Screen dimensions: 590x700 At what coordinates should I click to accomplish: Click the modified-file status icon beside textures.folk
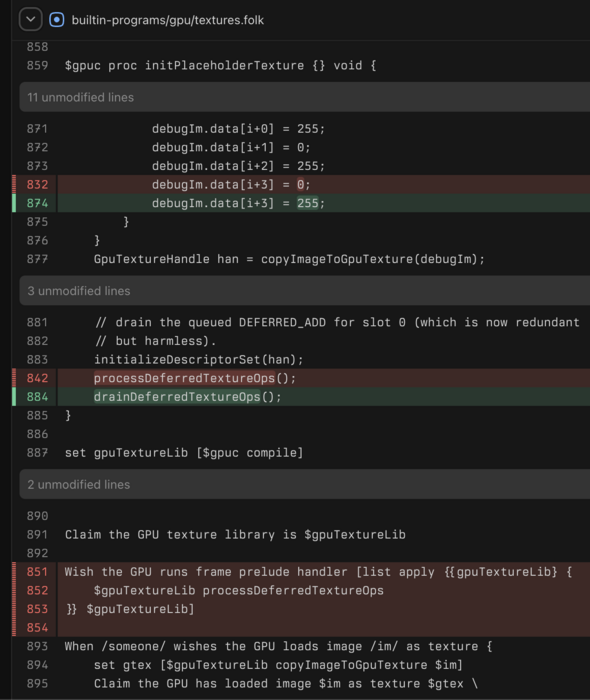[x=57, y=20]
